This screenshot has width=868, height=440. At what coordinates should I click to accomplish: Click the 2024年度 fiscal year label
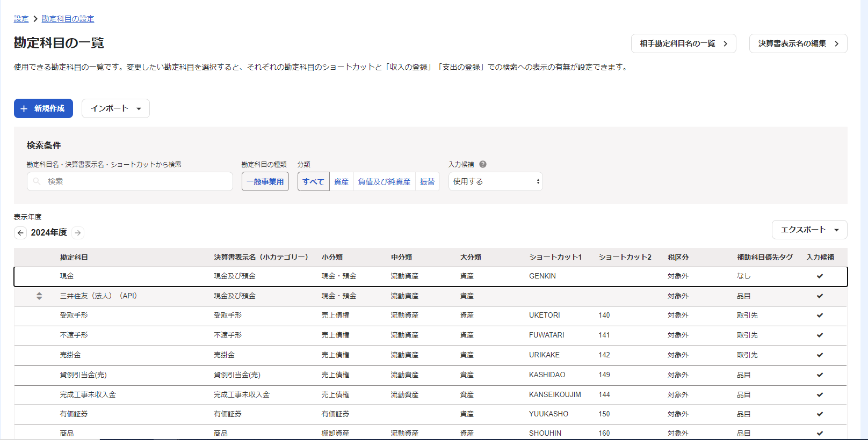click(x=49, y=232)
